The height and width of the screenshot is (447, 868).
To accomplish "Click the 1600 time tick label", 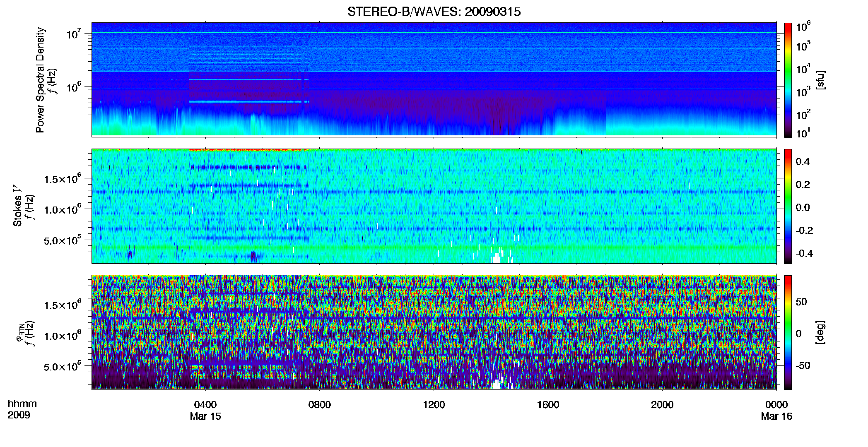I will tap(548, 404).
